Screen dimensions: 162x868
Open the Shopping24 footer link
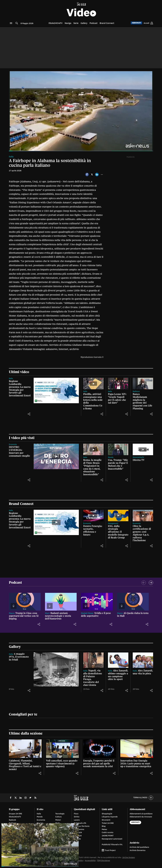click(x=107, y=813)
